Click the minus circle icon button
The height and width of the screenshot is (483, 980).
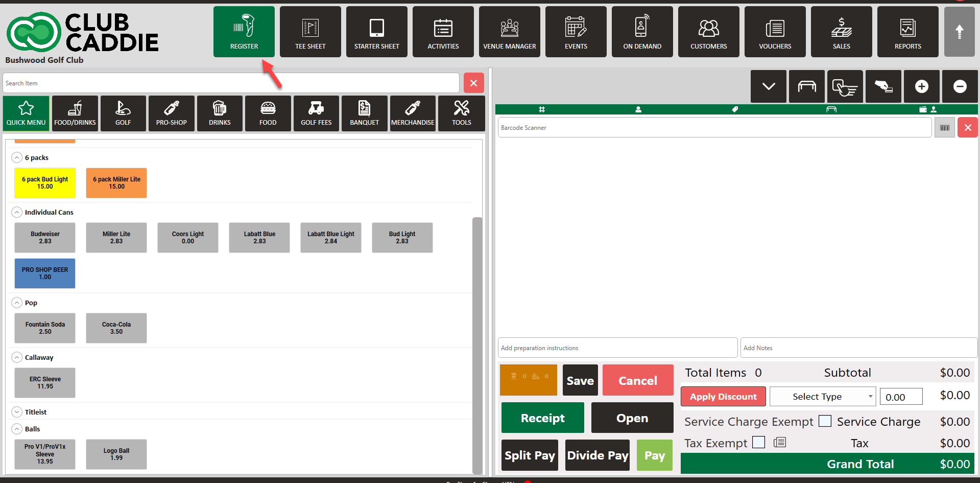[960, 86]
